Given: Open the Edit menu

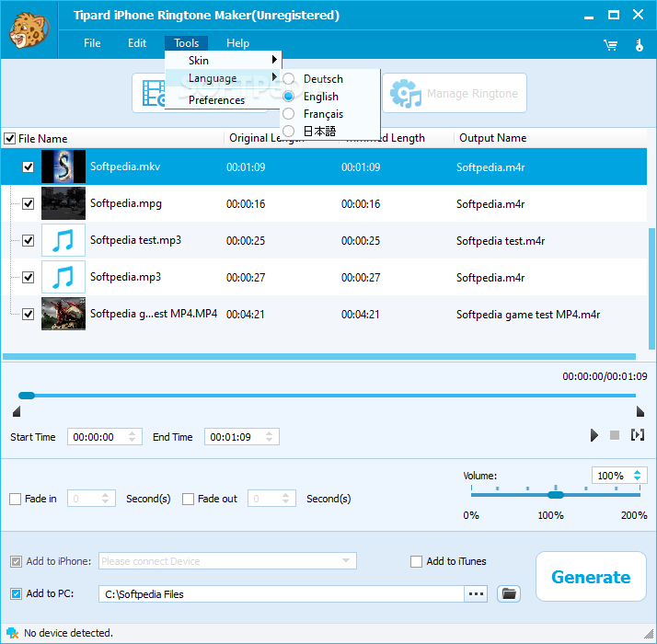Looking at the screenshot, I should pyautogui.click(x=137, y=43).
